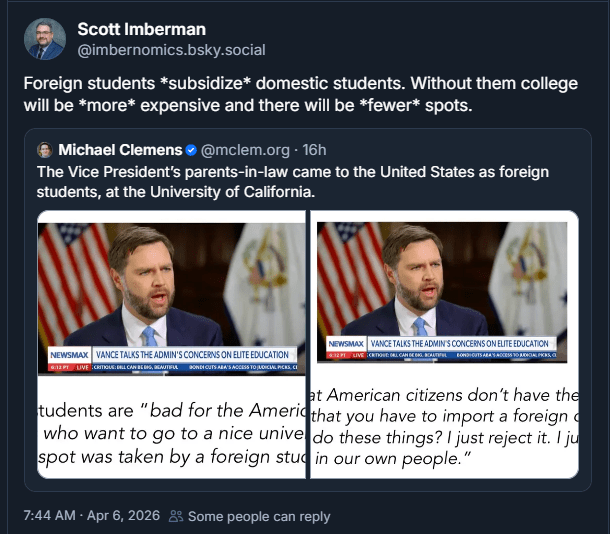Screen dimensions: 610x534
Task: Click the quoted post text about Vice President
Action: pos(292,181)
